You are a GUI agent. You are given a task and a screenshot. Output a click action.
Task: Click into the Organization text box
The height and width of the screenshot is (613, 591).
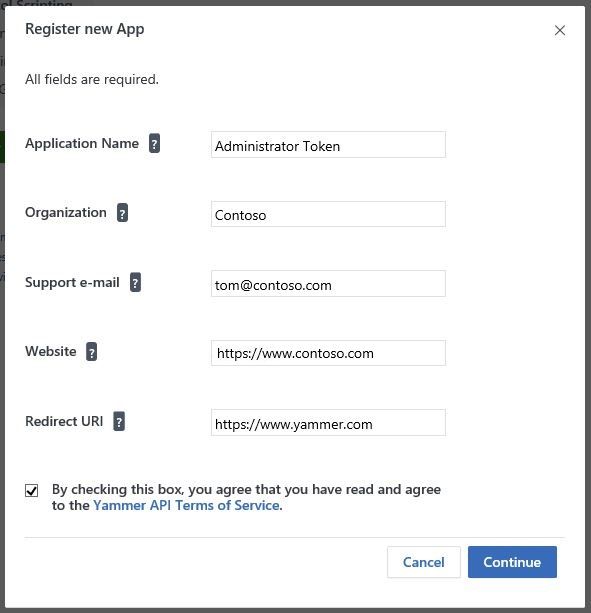[x=328, y=214]
